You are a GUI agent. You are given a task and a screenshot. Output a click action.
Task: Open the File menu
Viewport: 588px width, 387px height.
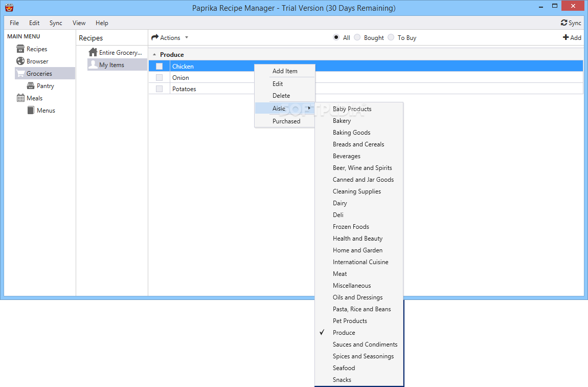(x=14, y=23)
